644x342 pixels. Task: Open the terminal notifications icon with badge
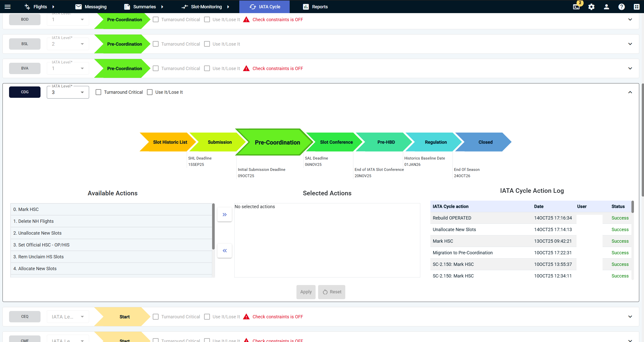(576, 7)
